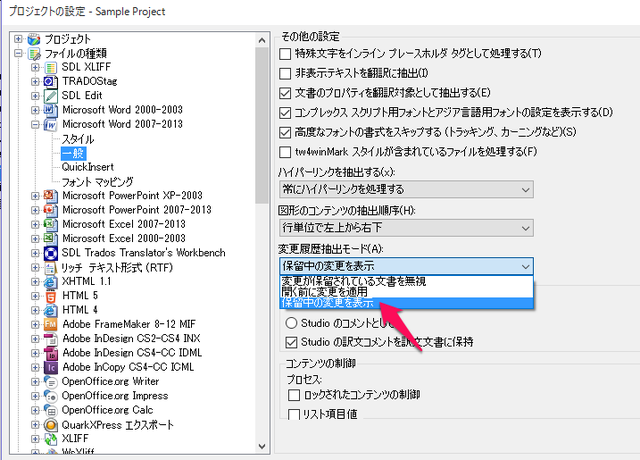Choose 開く前に変更を適用 from list
Viewport: 640px width, 460px height.
(406, 292)
